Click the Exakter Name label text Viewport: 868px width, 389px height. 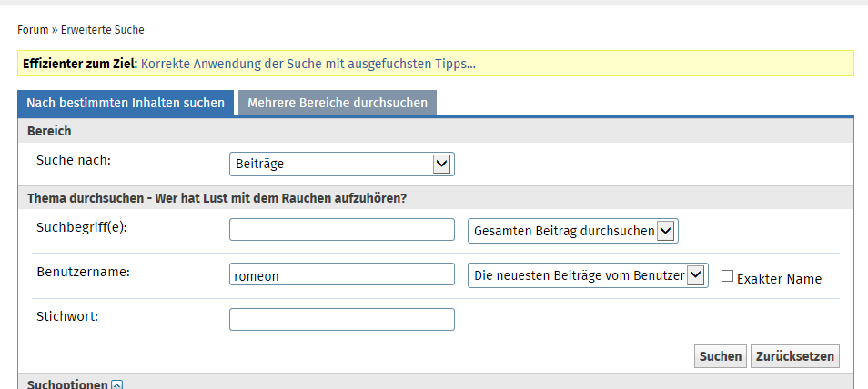click(x=779, y=279)
